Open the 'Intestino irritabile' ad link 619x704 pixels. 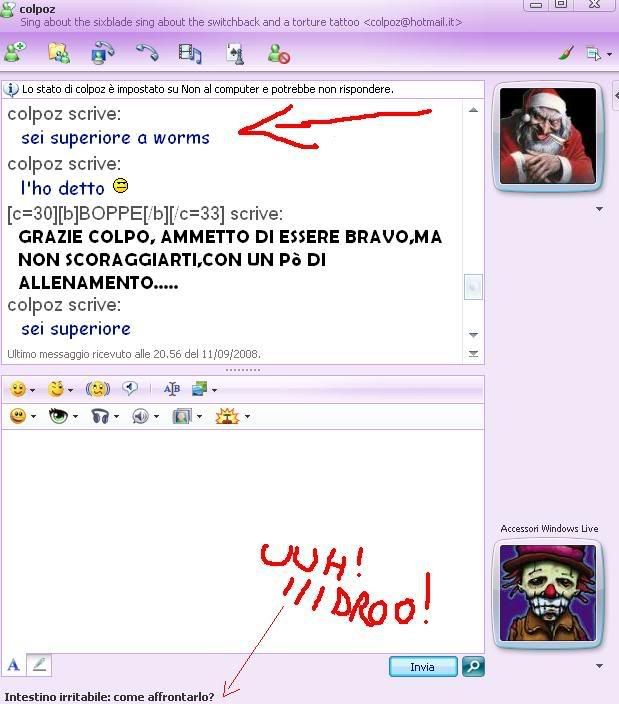[109, 696]
